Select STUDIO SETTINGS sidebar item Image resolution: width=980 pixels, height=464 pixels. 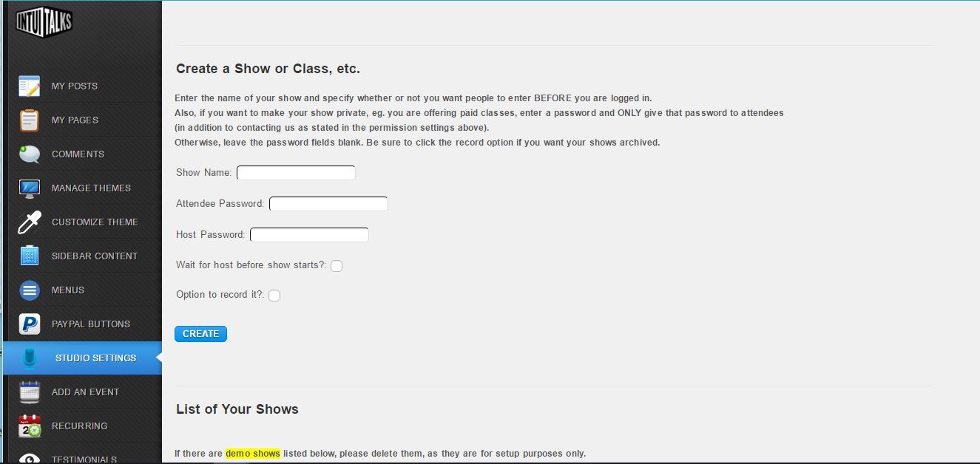tap(82, 358)
